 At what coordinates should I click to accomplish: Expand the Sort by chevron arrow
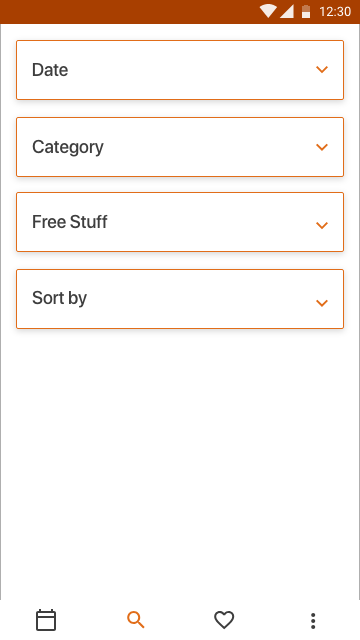pyautogui.click(x=322, y=302)
